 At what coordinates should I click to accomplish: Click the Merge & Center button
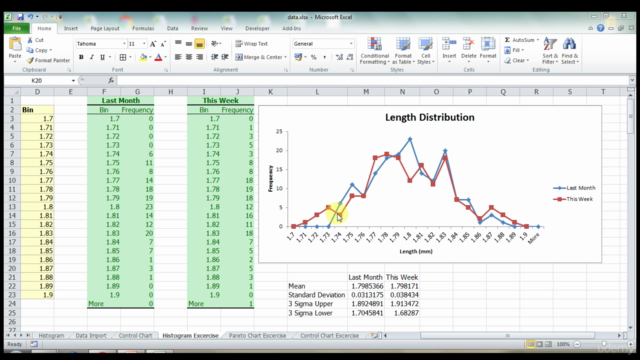tap(259, 57)
